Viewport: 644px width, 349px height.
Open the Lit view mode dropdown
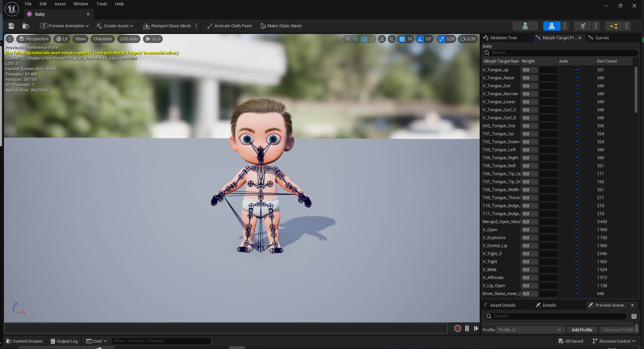pyautogui.click(x=62, y=39)
